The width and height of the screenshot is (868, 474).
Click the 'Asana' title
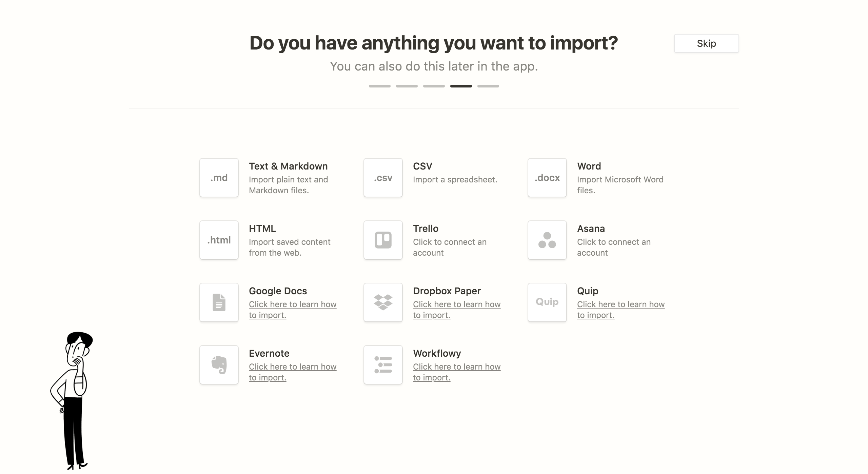click(591, 229)
